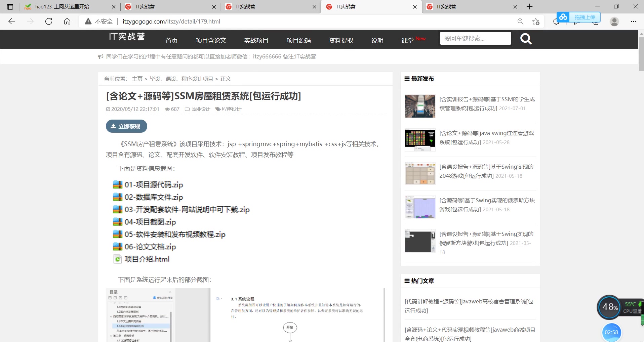Open the java swing连连看游戏 article link
The image size is (644, 342).
[487, 138]
